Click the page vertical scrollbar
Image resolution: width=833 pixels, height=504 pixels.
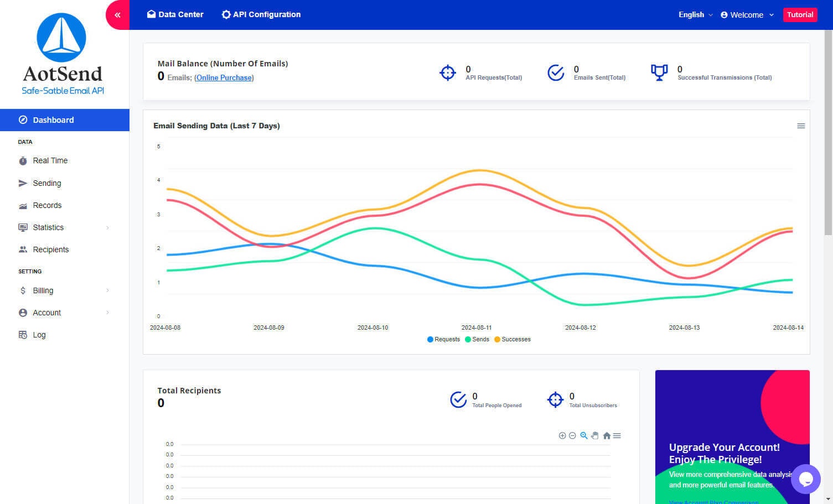pos(828,133)
